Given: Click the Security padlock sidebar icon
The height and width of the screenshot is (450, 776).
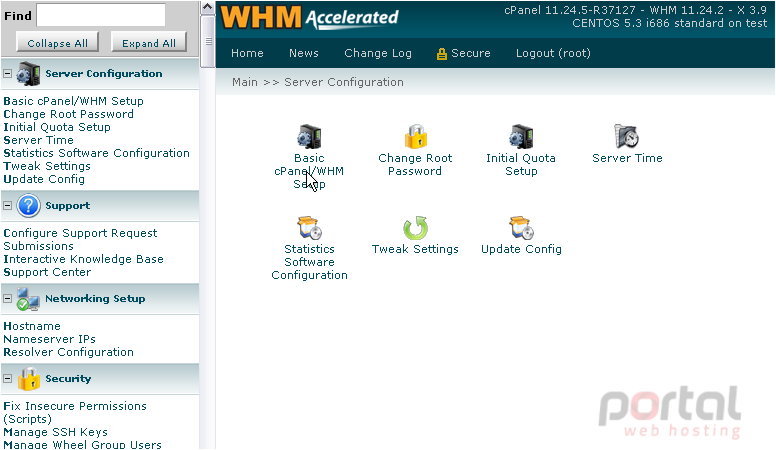Looking at the screenshot, I should pos(29,379).
